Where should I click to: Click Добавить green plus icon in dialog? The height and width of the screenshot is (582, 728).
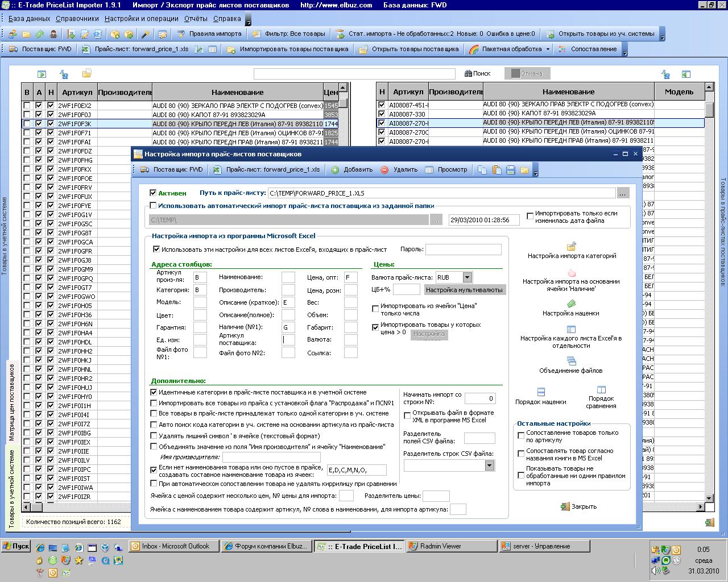[x=335, y=170]
